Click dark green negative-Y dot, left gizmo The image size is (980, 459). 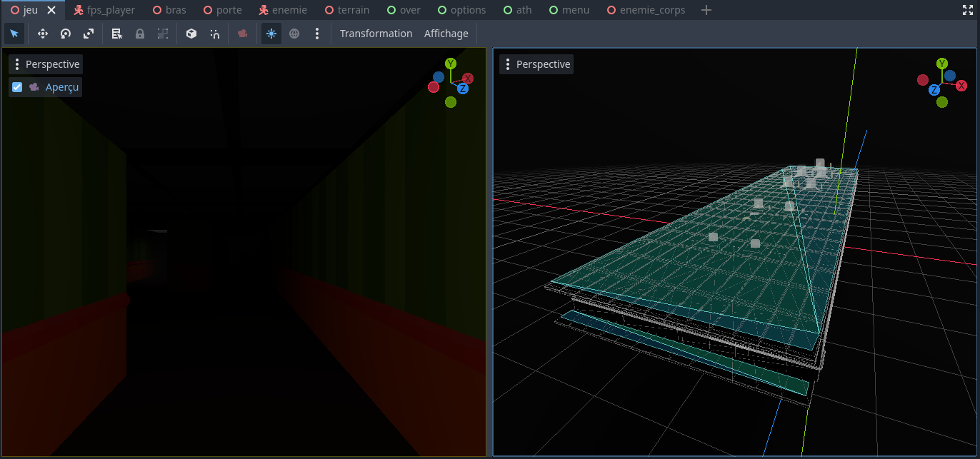click(x=451, y=102)
